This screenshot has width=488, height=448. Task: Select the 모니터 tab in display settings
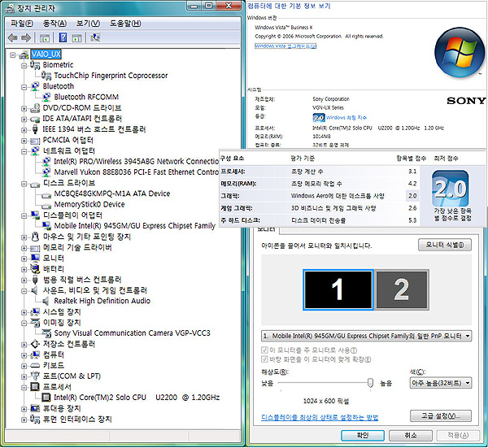[267, 229]
